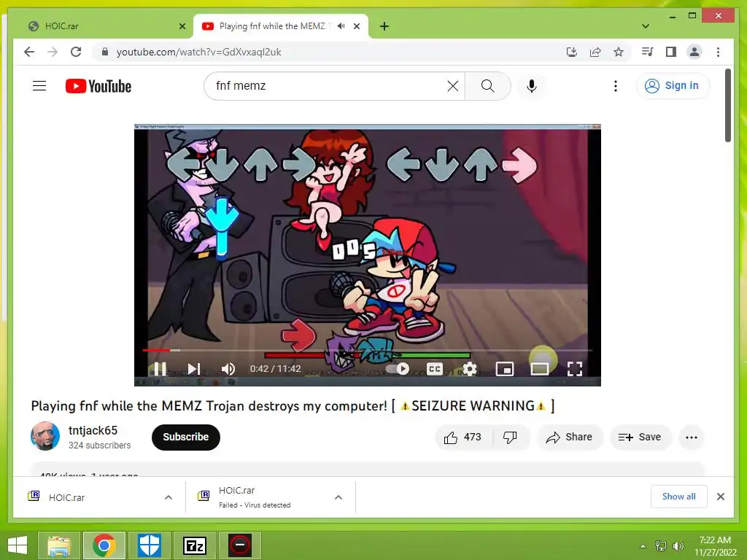Open Chrome profile avatar
Viewport: 747px width, 560px height.
[x=694, y=52]
